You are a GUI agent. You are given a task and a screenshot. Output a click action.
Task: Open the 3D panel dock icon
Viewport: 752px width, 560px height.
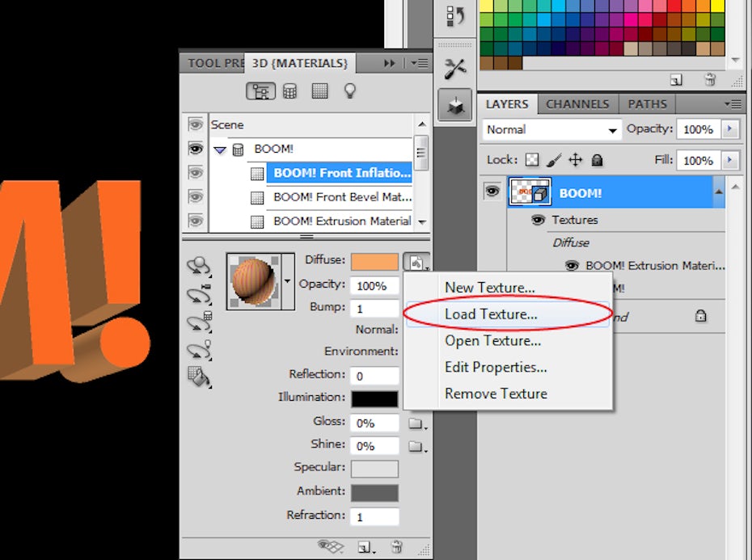[455, 103]
